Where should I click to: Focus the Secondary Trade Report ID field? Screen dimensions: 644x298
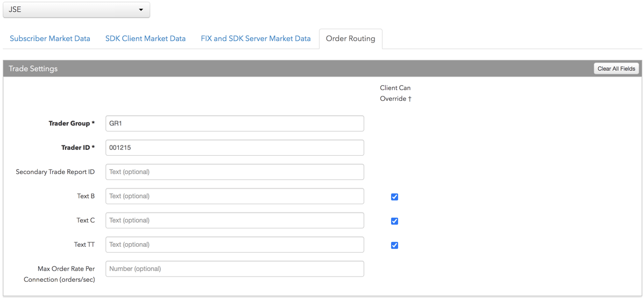(235, 172)
